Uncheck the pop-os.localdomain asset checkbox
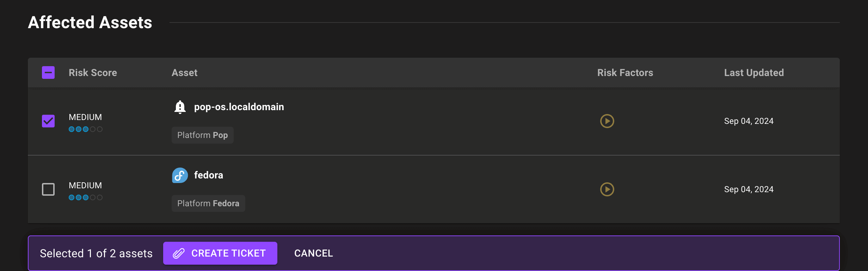 (x=48, y=121)
